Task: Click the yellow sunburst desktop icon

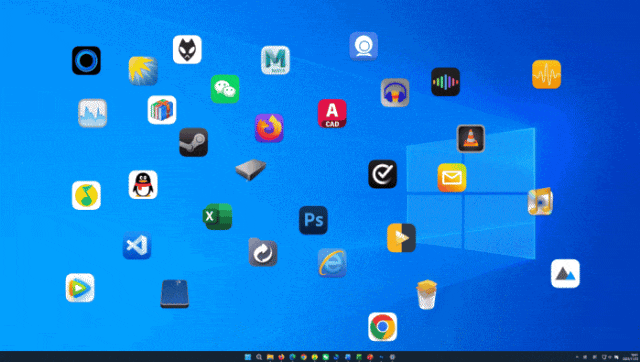Action: 143,71
